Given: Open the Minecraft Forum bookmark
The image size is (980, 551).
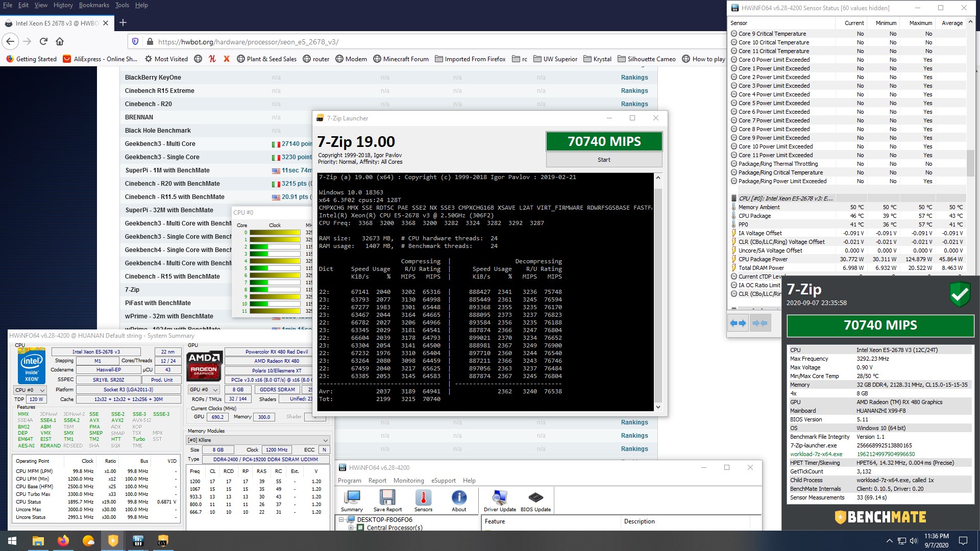Looking at the screenshot, I should (401, 59).
